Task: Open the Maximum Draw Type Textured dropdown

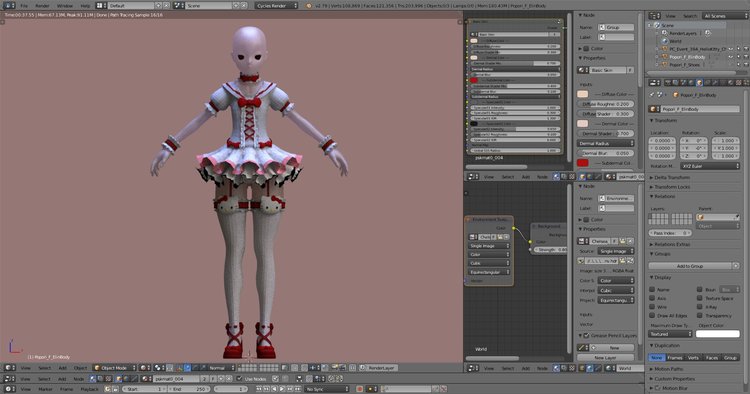Action: (670, 334)
